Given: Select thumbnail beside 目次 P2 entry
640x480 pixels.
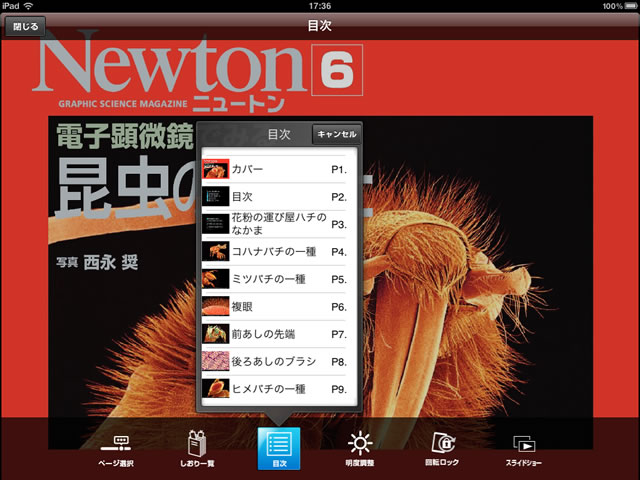Looking at the screenshot, I should click(216, 196).
